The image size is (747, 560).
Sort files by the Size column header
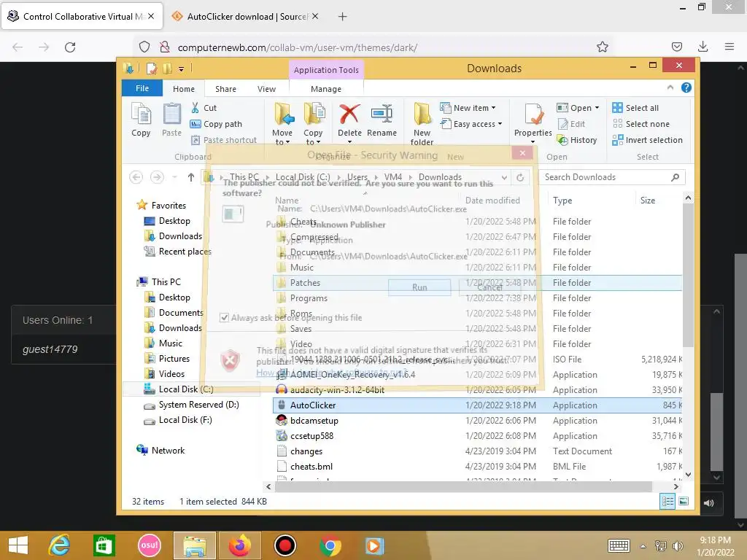pos(648,201)
